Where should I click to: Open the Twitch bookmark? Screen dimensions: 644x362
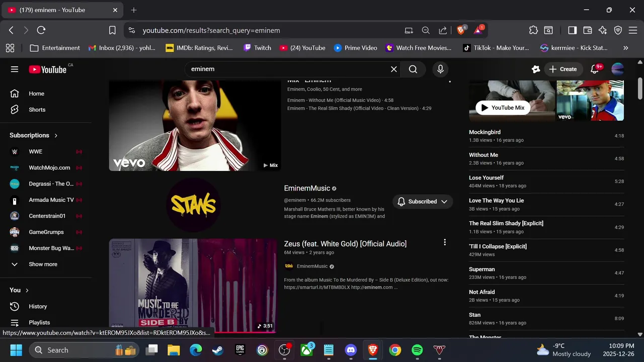click(257, 48)
